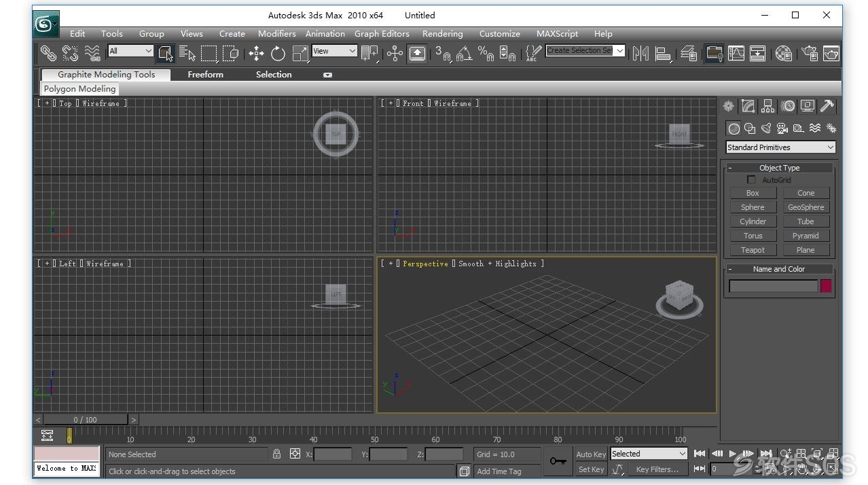Click the ribbon minimize dropdown arrow

[x=327, y=75]
